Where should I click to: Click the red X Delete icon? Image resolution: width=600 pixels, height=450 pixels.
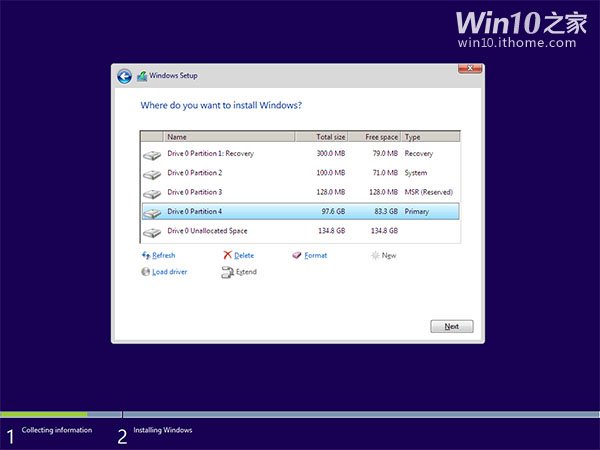click(227, 255)
